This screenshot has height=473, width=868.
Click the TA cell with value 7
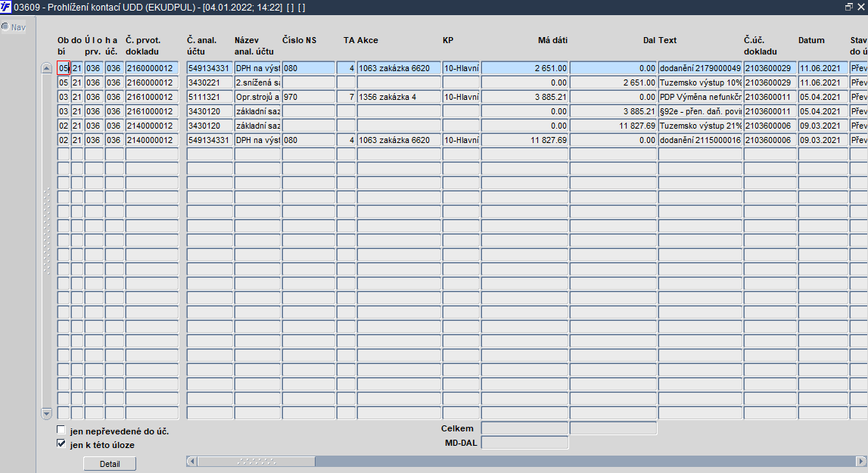[x=346, y=97]
